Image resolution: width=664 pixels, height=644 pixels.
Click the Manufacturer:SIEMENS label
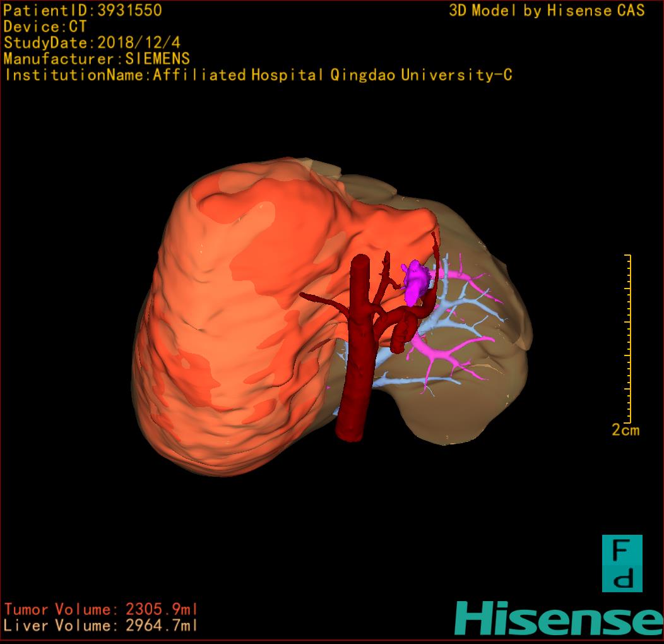pyautogui.click(x=97, y=59)
